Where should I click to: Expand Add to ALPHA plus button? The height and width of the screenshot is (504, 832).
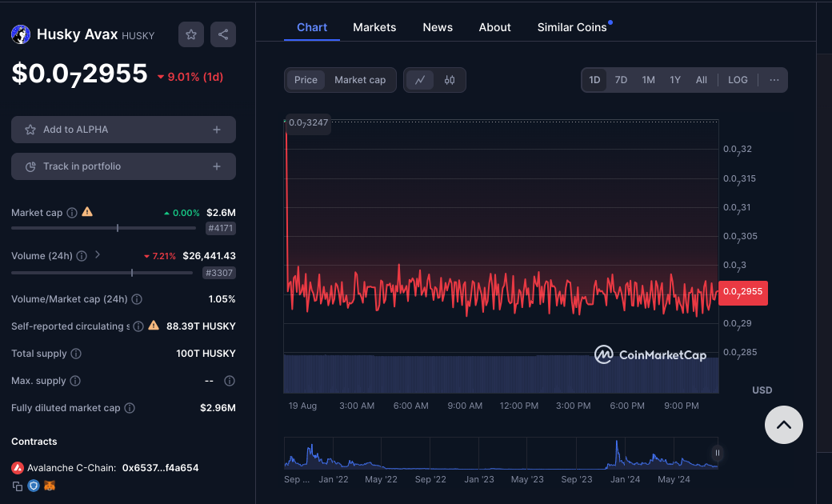point(217,130)
